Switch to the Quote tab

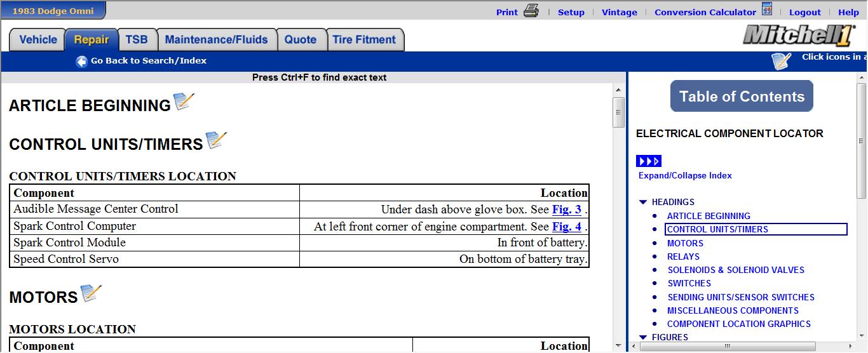pyautogui.click(x=301, y=40)
